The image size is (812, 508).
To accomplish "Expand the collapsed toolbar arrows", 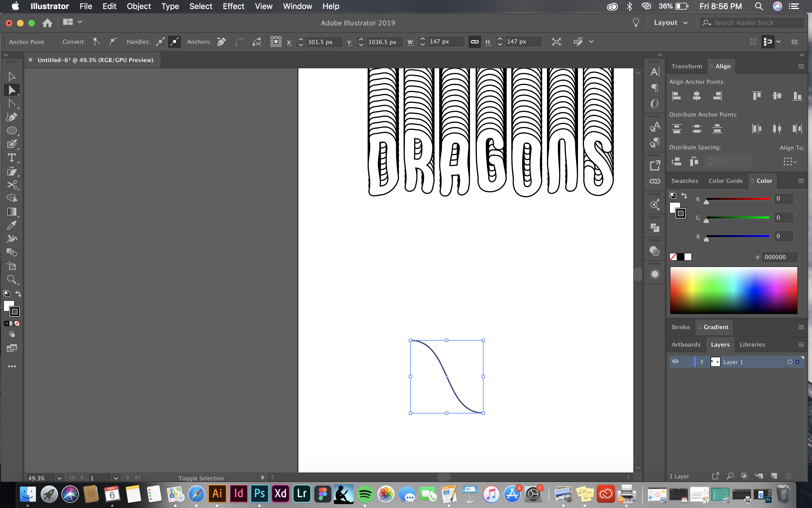I will tap(5, 55).
